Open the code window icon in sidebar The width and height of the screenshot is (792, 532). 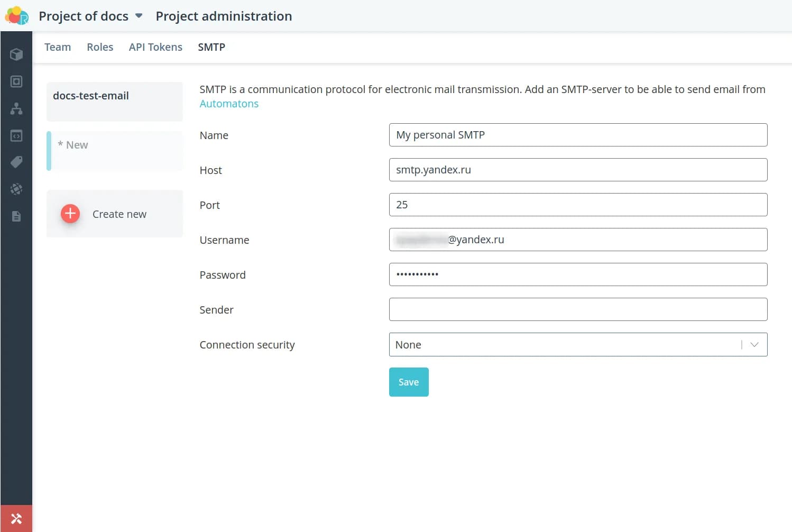(16, 136)
